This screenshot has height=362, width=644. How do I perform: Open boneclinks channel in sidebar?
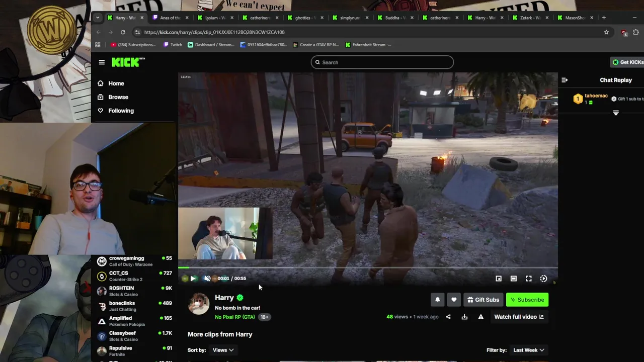(135, 306)
